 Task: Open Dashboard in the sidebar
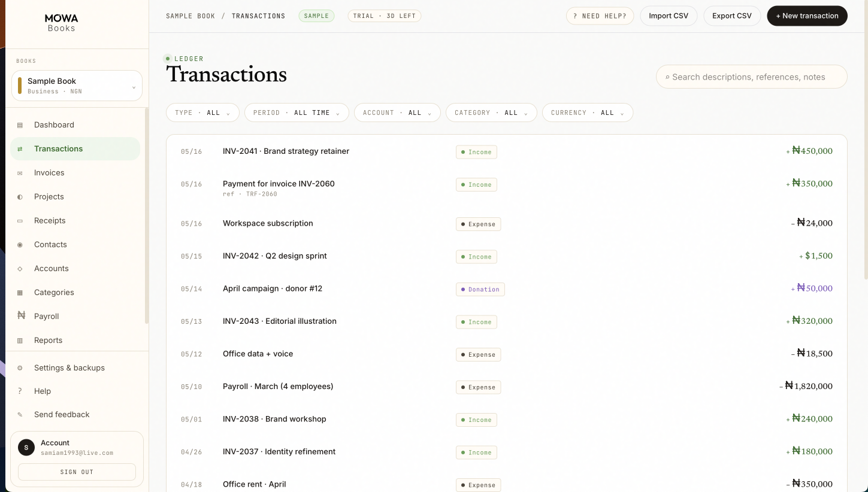pyautogui.click(x=75, y=125)
